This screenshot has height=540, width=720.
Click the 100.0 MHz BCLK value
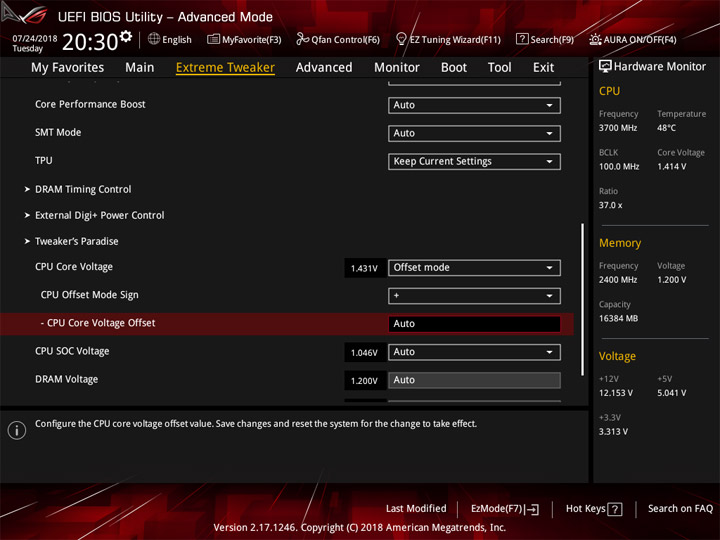[x=619, y=167]
